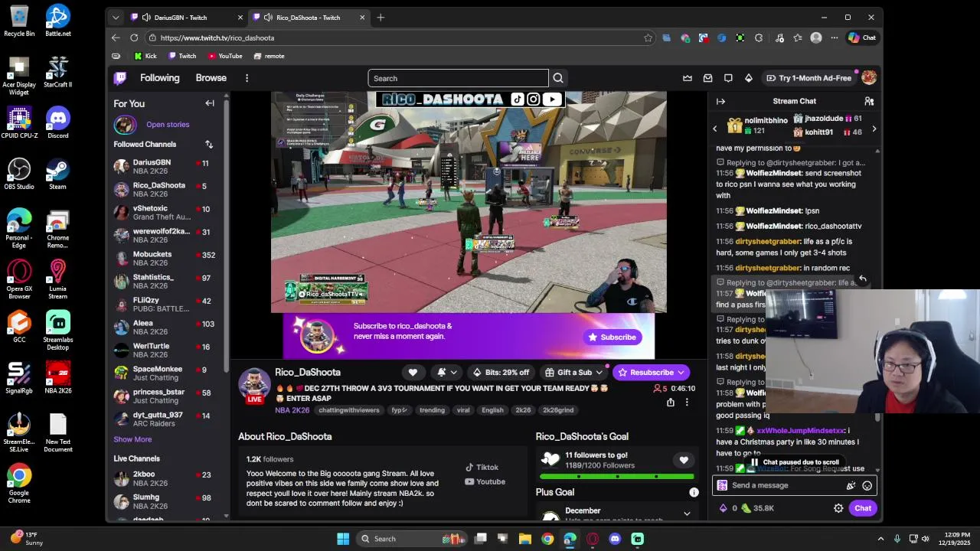
Task: Bookmark this page with the star icon
Action: point(648,37)
